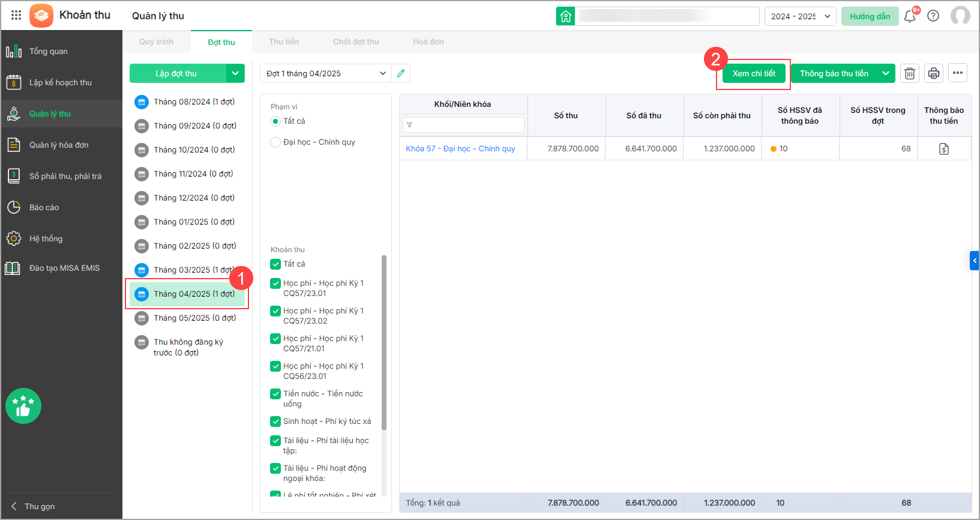
Task: Uncheck 'Tất cả' under Khoản thu
Action: tap(275, 264)
